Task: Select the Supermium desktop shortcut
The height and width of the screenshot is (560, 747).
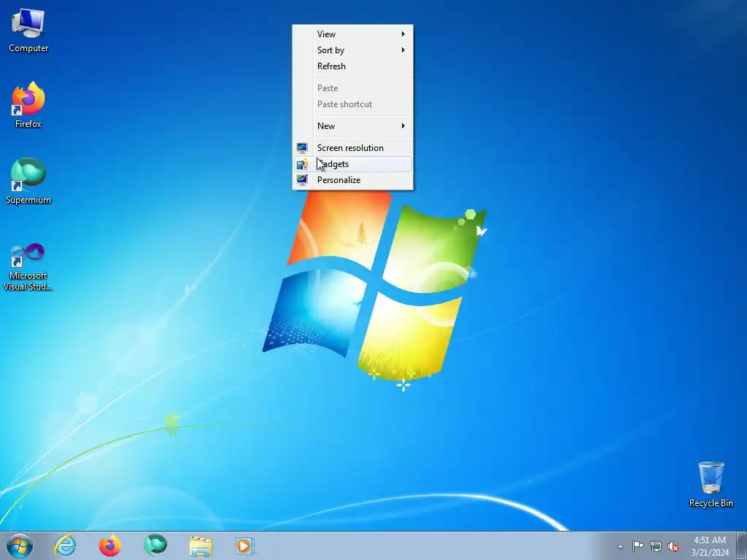Action: (28, 181)
